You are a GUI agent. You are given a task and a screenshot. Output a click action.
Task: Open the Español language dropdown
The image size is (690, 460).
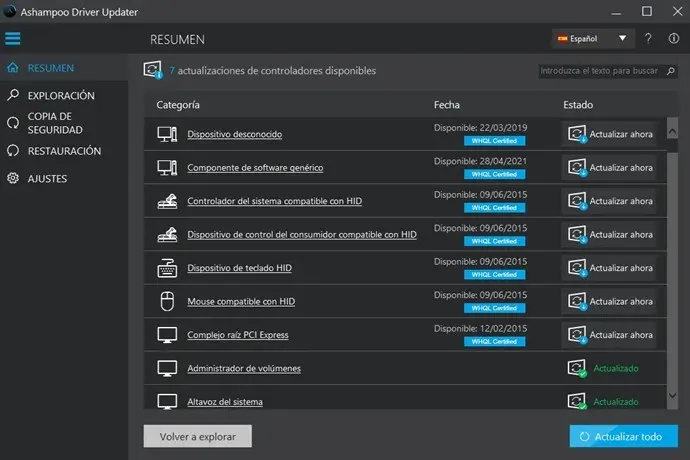[592, 38]
